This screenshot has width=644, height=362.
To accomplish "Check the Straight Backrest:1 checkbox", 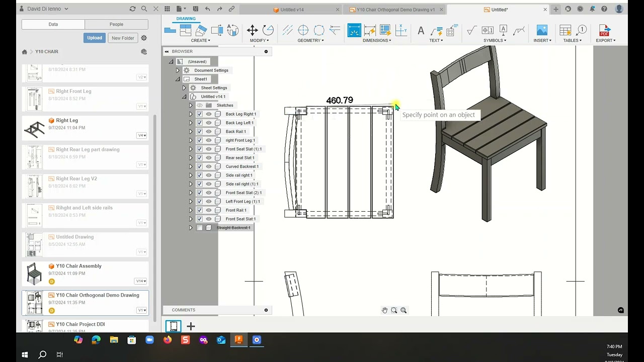I will [200, 228].
